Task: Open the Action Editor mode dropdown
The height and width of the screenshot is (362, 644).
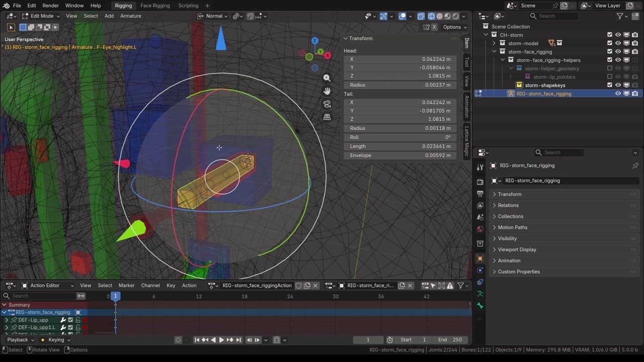Action: [x=48, y=286]
